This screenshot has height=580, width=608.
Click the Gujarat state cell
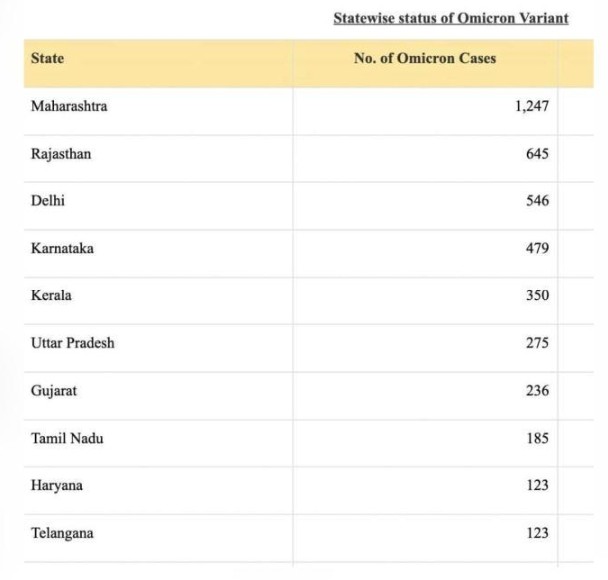pyautogui.click(x=54, y=390)
